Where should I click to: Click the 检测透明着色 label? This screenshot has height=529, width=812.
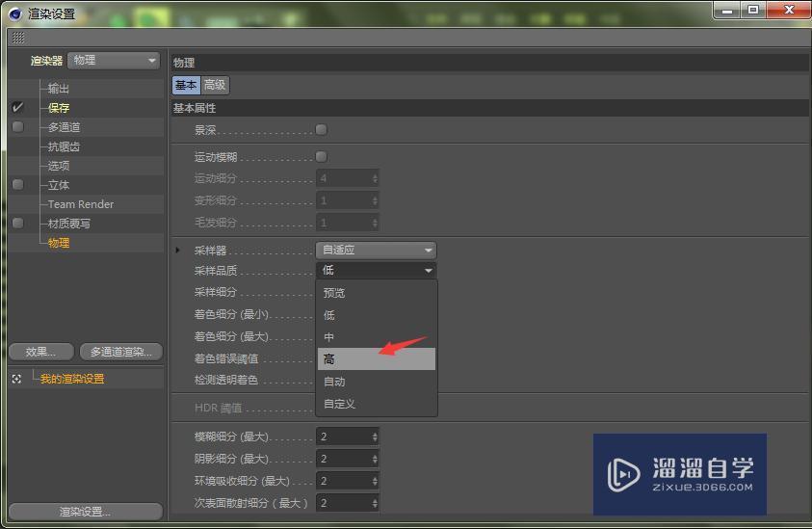click(x=226, y=380)
